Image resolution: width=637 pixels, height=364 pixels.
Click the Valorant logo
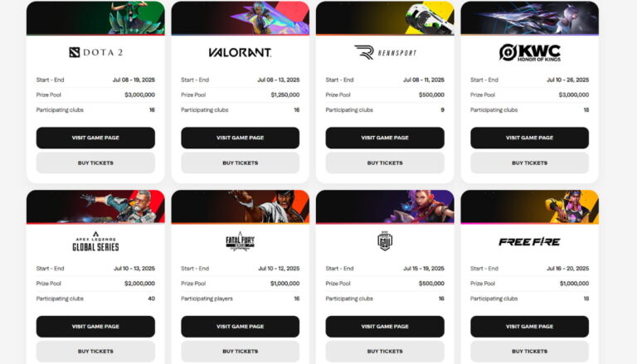pos(240,52)
